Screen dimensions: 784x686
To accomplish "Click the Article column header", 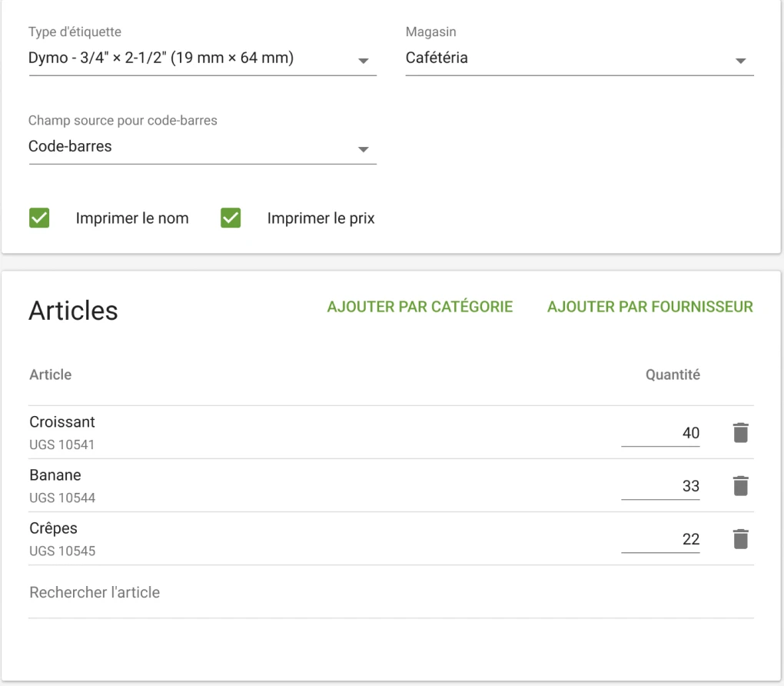I will pos(51,375).
